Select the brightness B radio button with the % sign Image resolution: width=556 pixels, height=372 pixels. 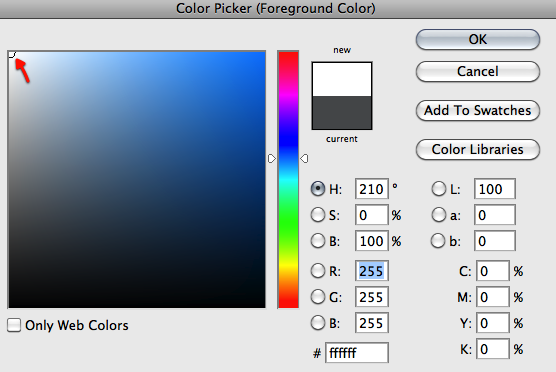point(318,241)
